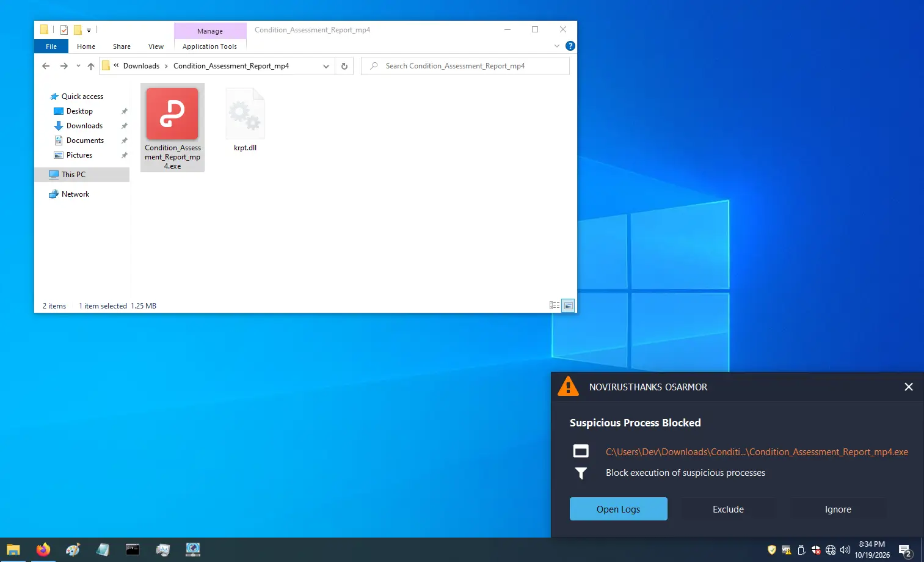Close the OSArmor notification popup
The height and width of the screenshot is (562, 924).
[x=909, y=387]
